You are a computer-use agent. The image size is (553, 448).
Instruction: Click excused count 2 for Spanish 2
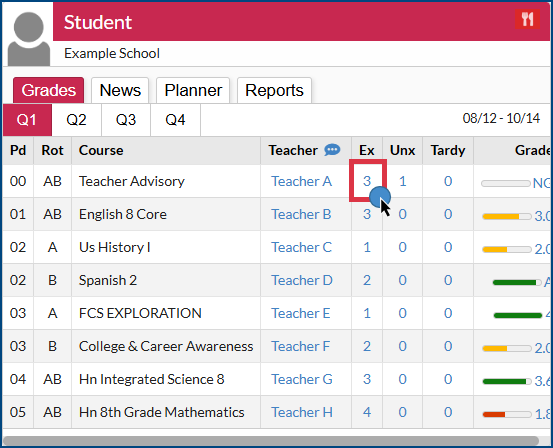(367, 280)
